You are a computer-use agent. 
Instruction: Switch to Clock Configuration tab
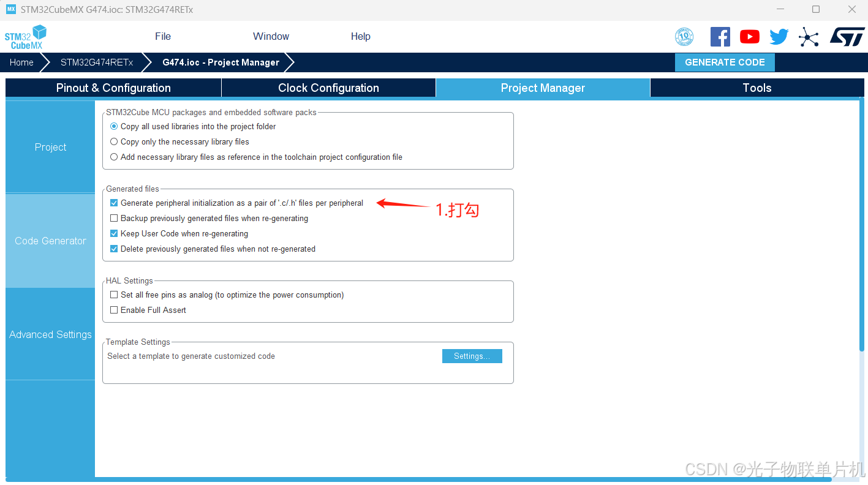tap(328, 88)
